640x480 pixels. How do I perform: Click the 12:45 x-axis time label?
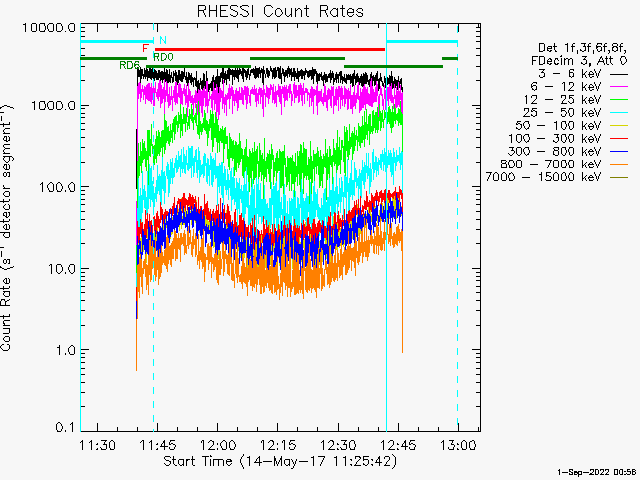(x=398, y=445)
